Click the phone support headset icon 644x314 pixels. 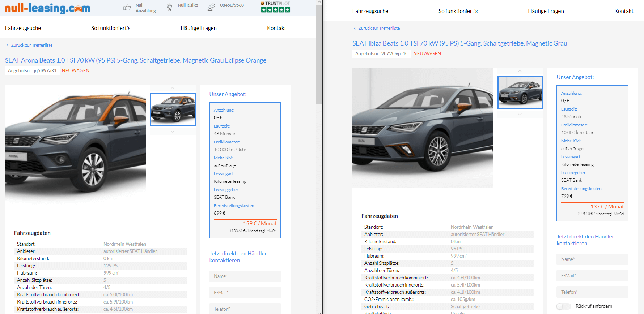(x=211, y=7)
